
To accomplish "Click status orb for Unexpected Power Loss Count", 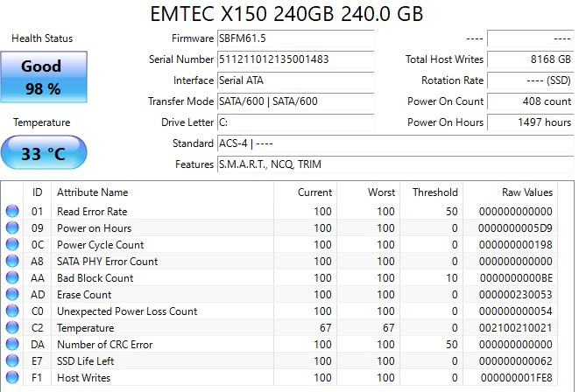I will coord(12,311).
